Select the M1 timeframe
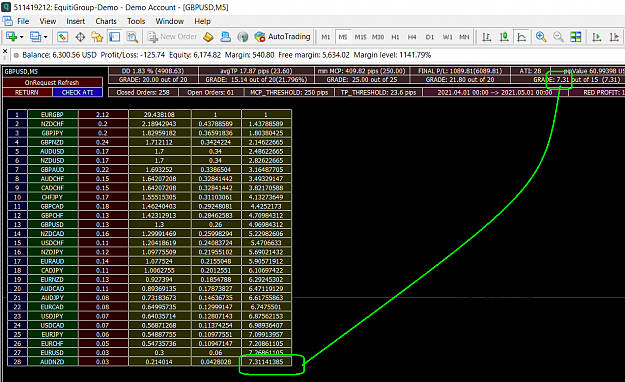Viewport: 625px width, 382px height. 326,37
